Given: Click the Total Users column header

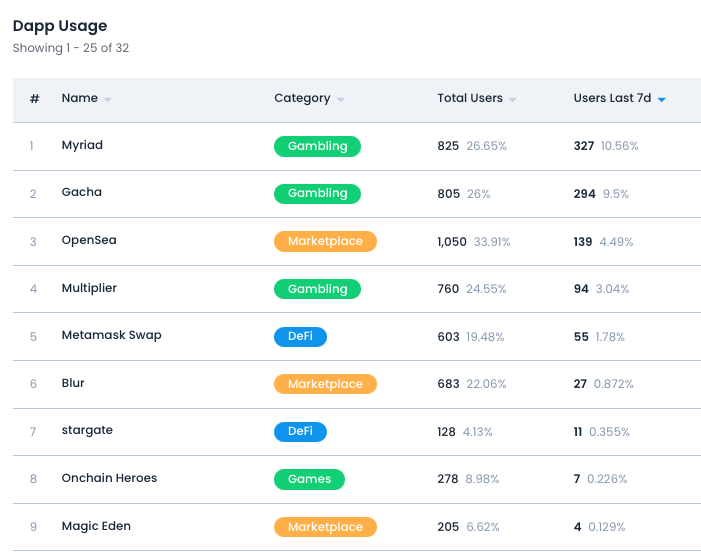Looking at the screenshot, I should point(470,98).
